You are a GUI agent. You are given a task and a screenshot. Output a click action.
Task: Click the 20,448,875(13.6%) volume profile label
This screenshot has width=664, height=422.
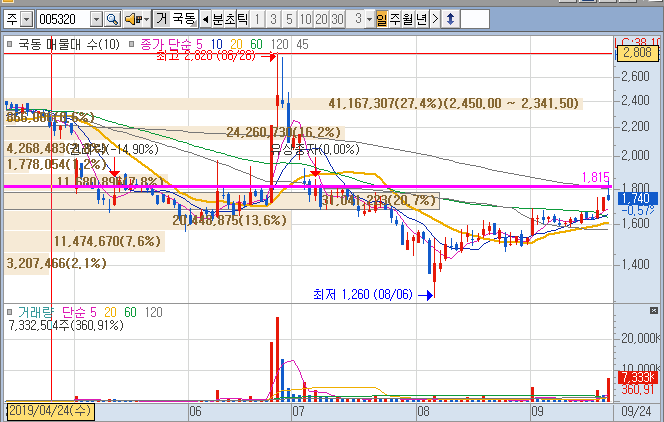230,220
